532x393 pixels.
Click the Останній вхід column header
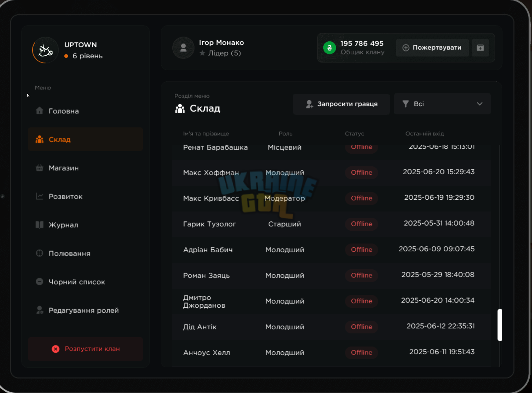click(x=424, y=134)
